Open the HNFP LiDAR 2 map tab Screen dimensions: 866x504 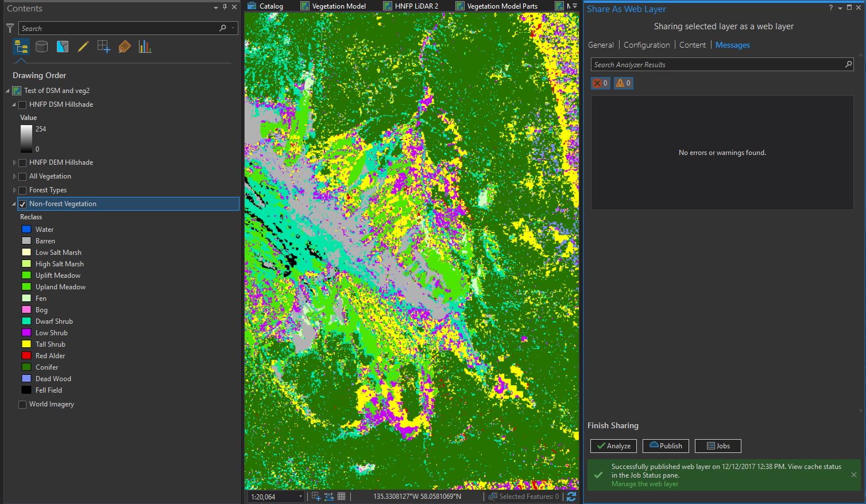[416, 6]
